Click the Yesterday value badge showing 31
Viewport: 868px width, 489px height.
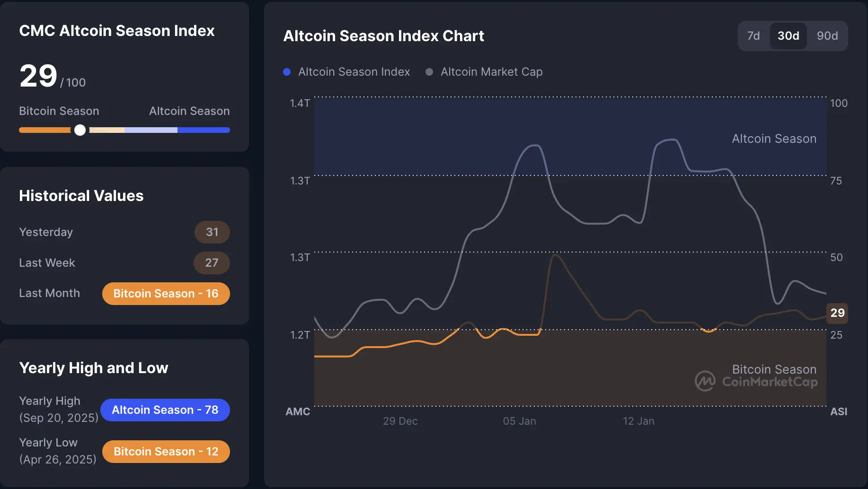[x=212, y=232]
